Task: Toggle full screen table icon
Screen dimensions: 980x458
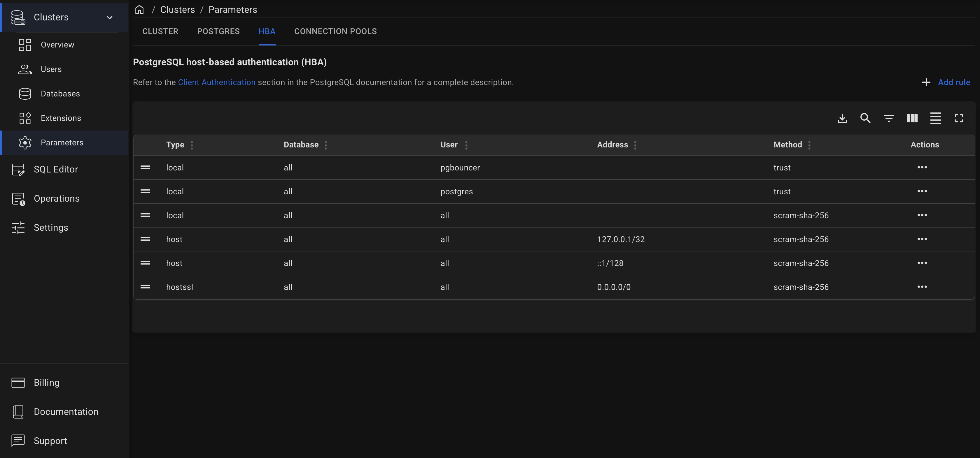Action: (959, 118)
